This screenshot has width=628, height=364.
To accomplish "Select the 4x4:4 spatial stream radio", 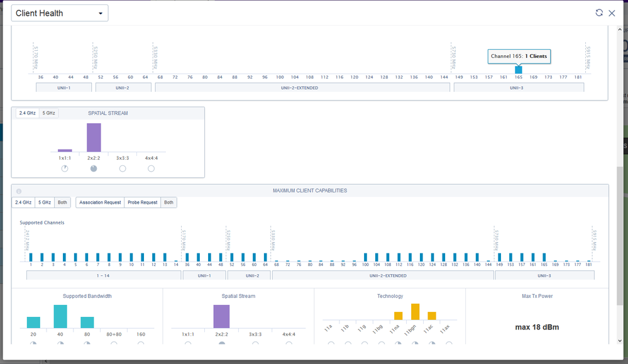I will pos(151,168).
